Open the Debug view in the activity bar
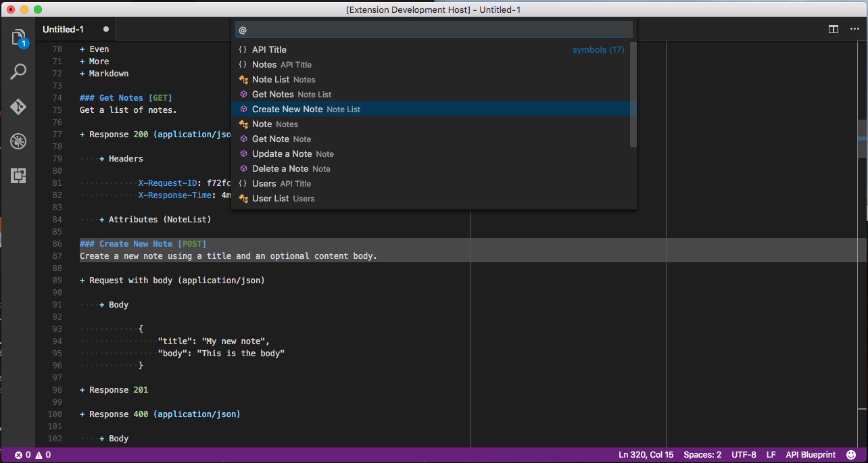Viewport: 868px width, 463px height. click(18, 141)
